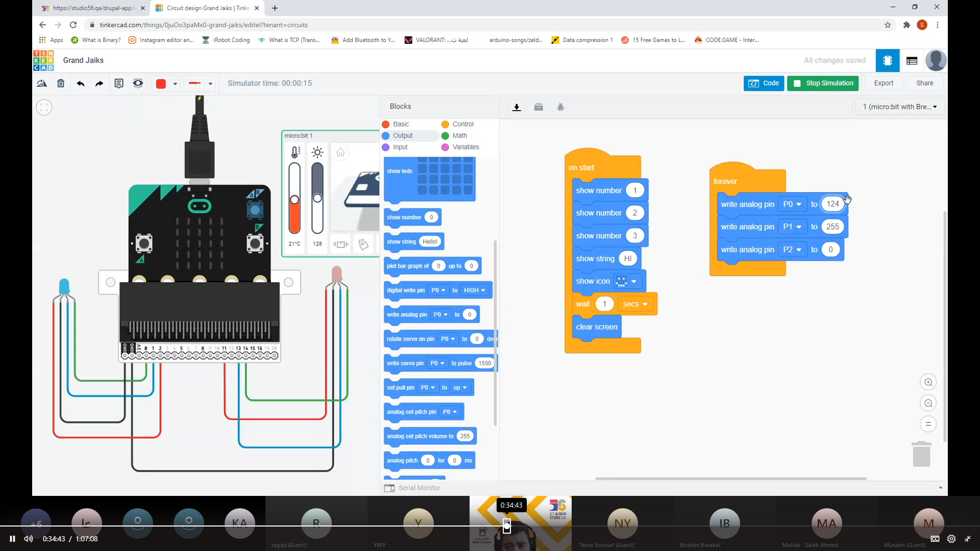Select the Math blocks category
The image size is (980, 551).
pyautogui.click(x=454, y=136)
